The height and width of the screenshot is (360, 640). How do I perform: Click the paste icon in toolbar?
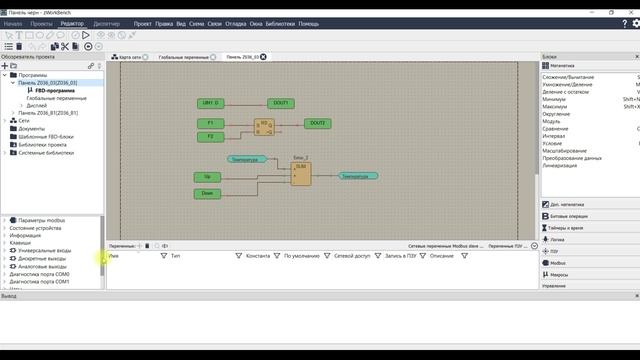pos(76,47)
